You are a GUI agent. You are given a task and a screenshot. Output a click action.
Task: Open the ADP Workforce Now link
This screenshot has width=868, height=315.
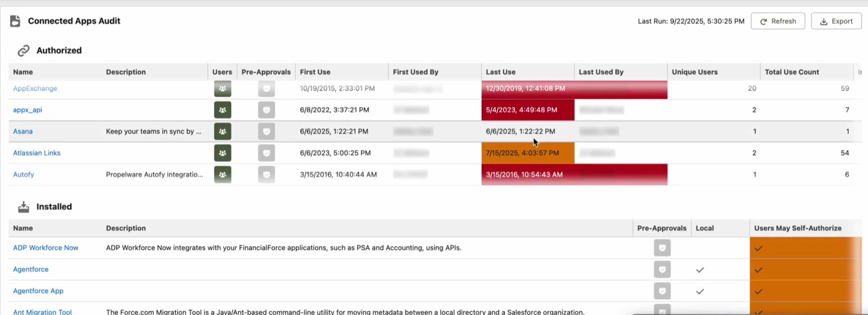[x=46, y=248]
